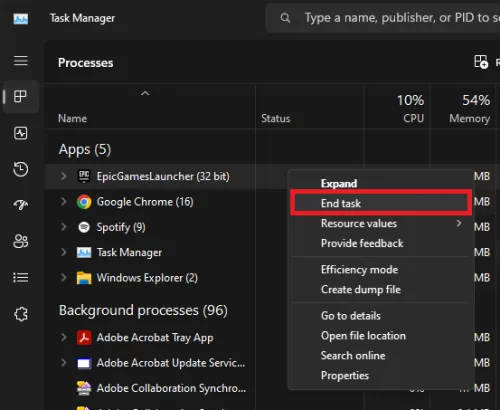Click the Run new task icon
500x410 pixels.
[x=481, y=62]
